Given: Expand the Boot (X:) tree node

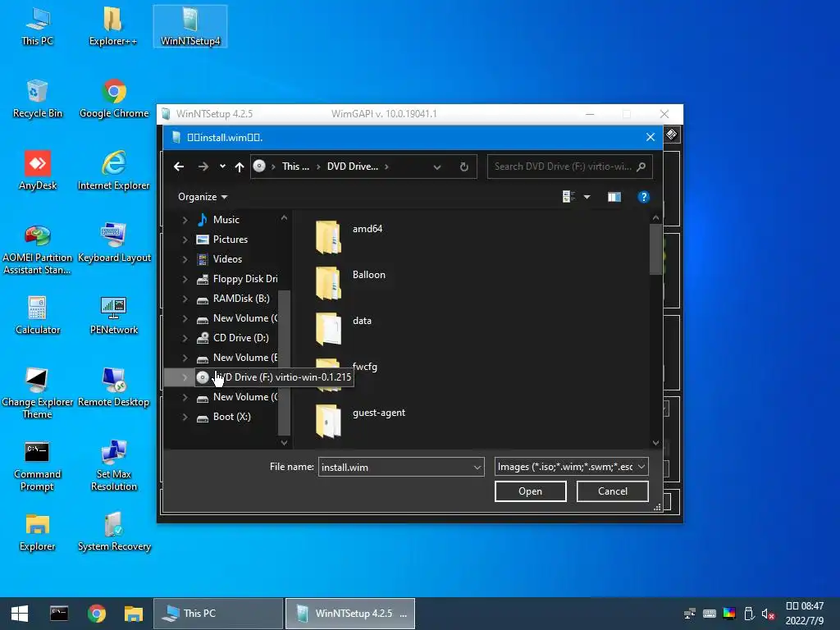Looking at the screenshot, I should click(x=185, y=417).
